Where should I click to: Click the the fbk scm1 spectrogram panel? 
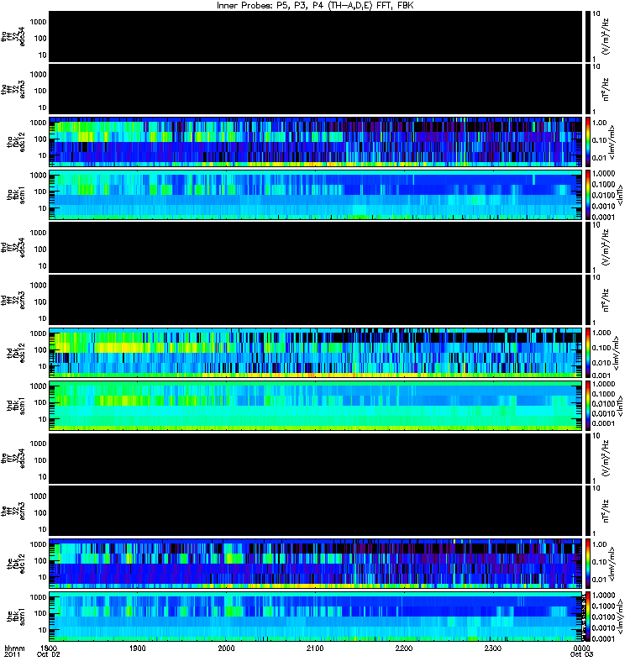pos(316,617)
